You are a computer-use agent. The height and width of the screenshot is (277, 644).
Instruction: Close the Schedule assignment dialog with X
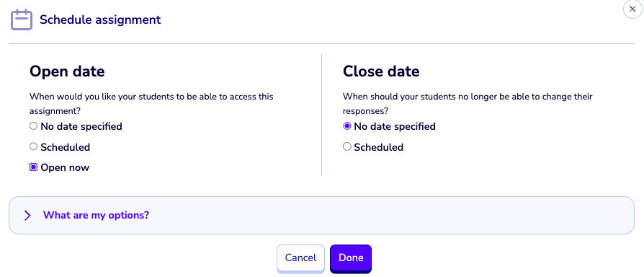coord(632,9)
